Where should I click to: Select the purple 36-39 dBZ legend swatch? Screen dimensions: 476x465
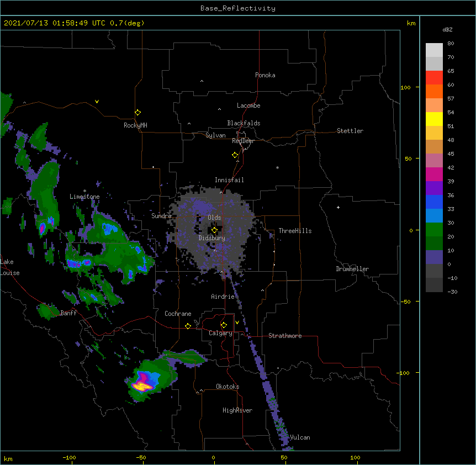434,188
